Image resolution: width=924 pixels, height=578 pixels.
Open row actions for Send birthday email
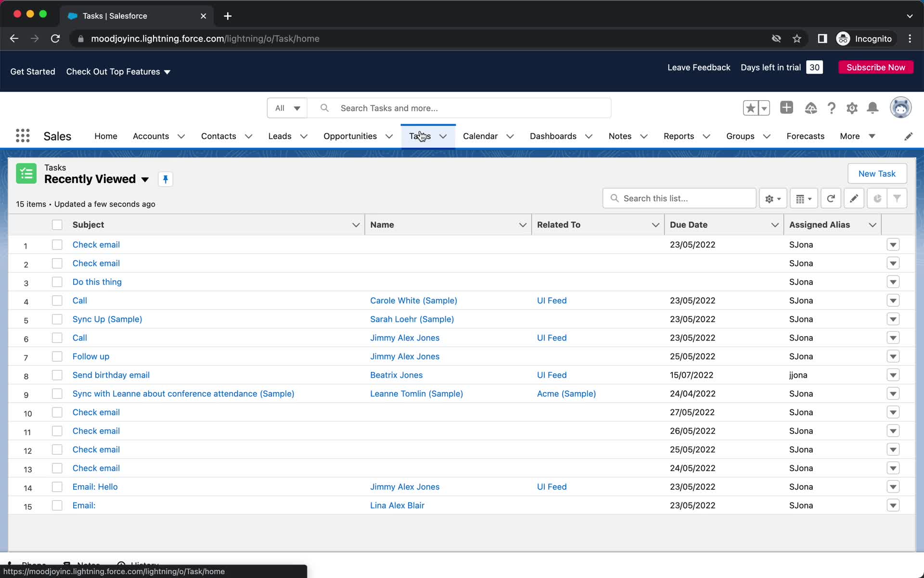893,375
